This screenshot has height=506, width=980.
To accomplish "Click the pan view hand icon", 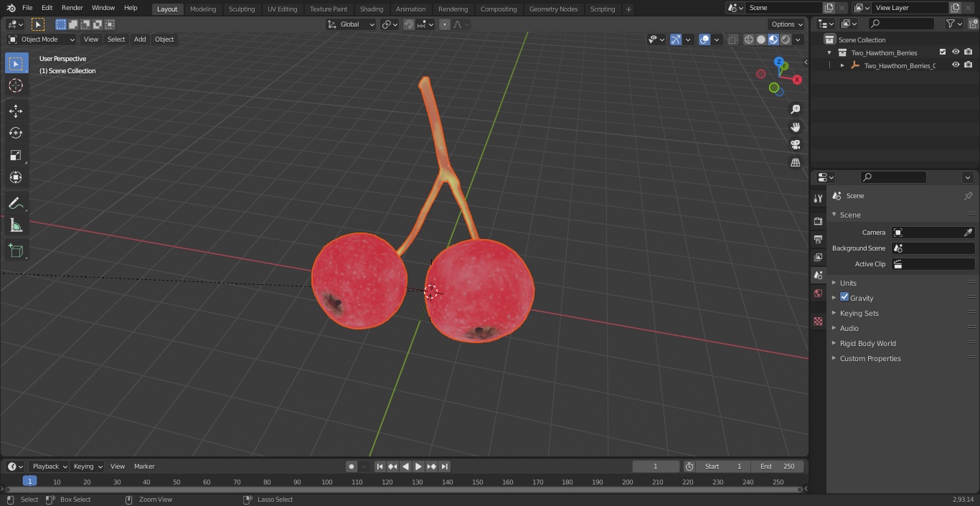I will click(795, 127).
